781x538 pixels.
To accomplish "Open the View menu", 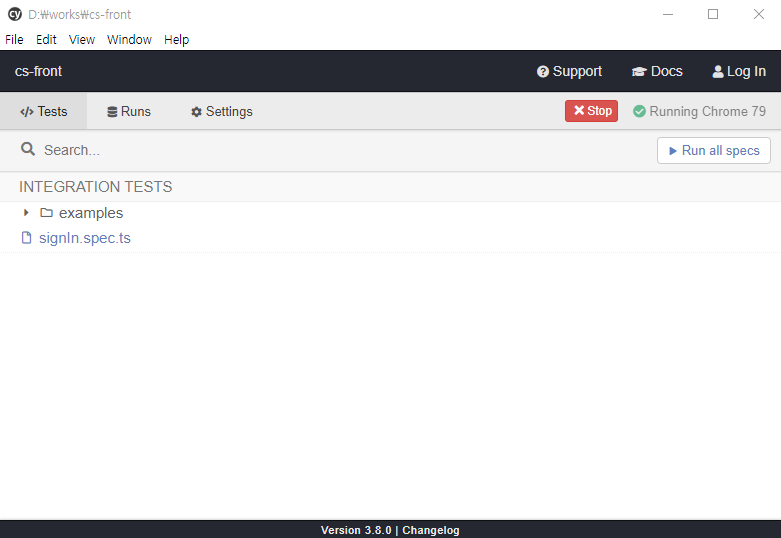I will click(x=82, y=40).
